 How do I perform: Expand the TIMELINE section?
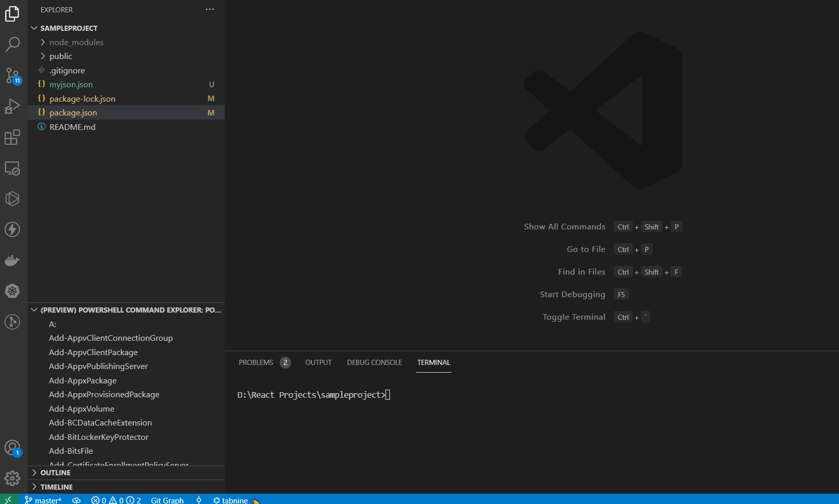click(x=34, y=487)
